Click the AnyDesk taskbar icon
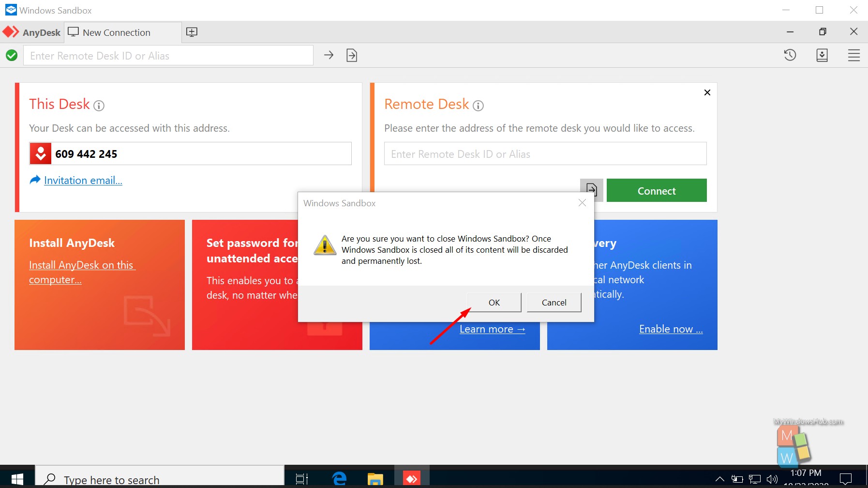Viewport: 868px width, 488px height. 412,479
